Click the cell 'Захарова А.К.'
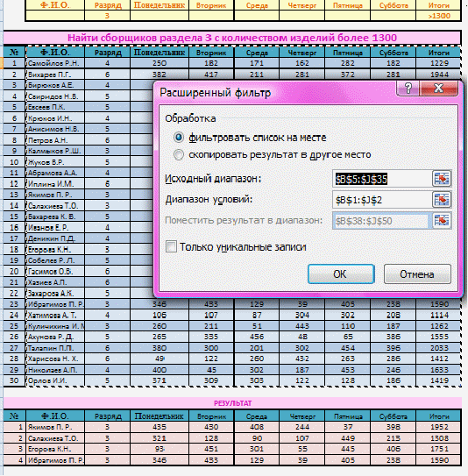 (x=55, y=293)
